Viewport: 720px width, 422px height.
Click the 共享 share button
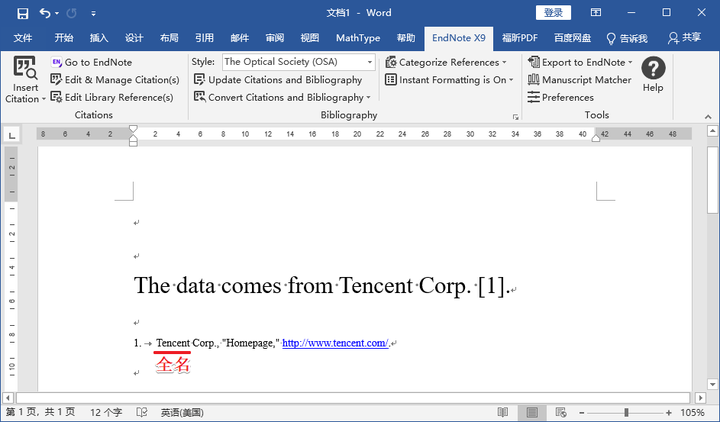684,38
